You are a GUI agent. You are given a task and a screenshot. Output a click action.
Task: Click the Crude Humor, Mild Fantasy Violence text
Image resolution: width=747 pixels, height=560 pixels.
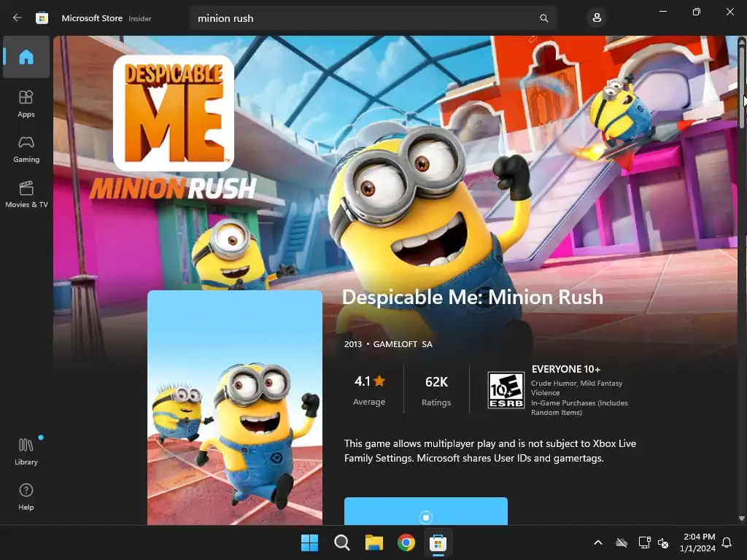point(576,388)
